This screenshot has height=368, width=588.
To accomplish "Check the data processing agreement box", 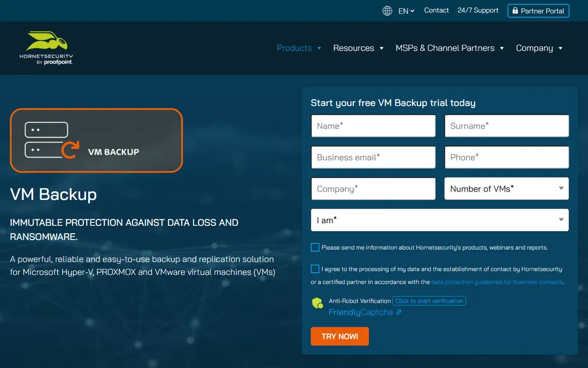I will coord(315,269).
